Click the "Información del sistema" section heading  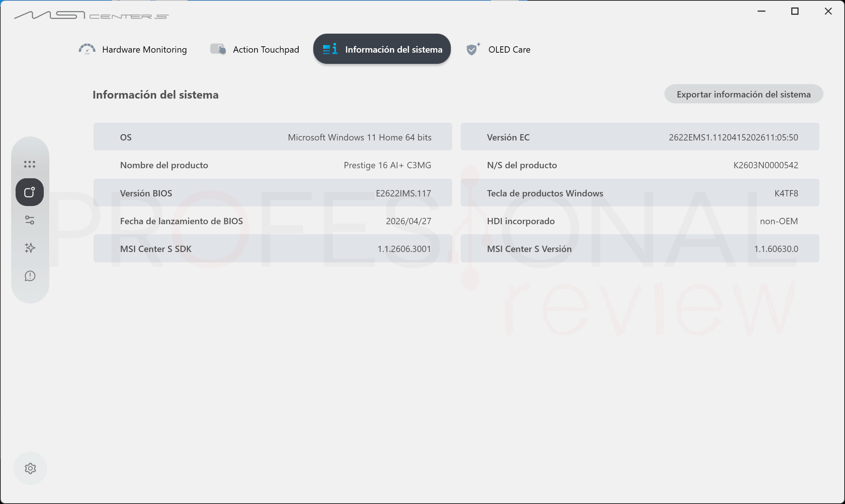click(155, 95)
